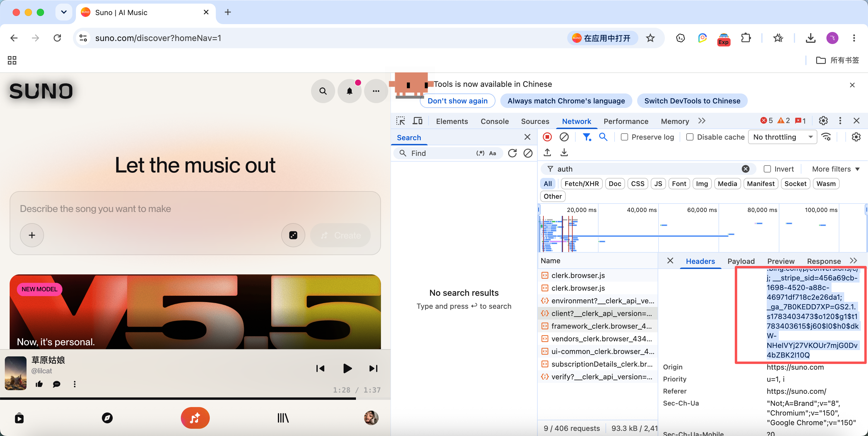Switch to the Console tab
This screenshot has width=868, height=436.
495,122
